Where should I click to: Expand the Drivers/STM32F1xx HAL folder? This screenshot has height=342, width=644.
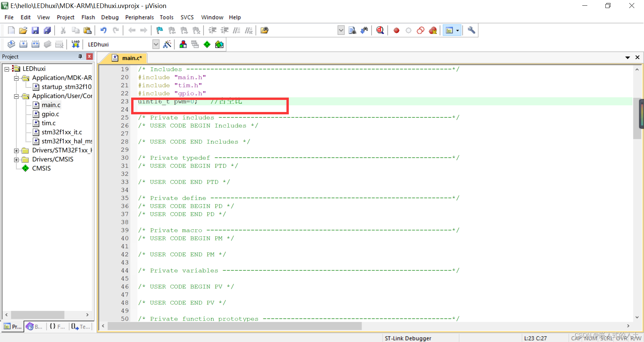tap(16, 151)
